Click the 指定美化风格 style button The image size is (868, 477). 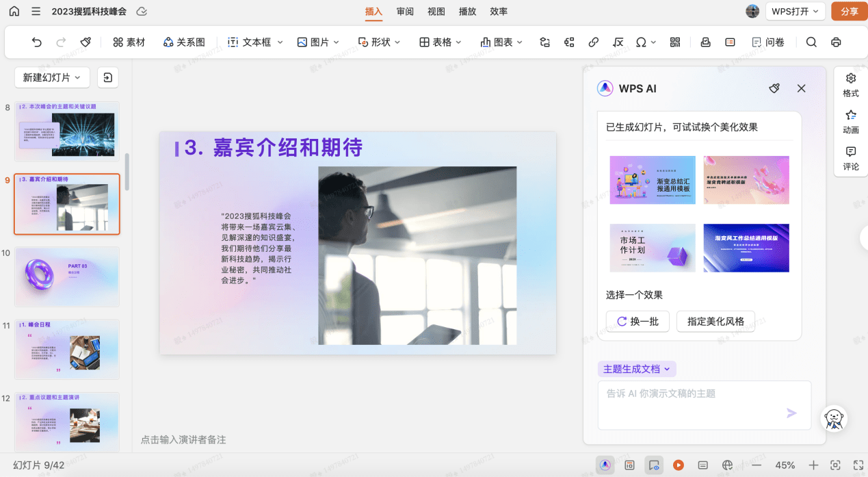click(715, 321)
